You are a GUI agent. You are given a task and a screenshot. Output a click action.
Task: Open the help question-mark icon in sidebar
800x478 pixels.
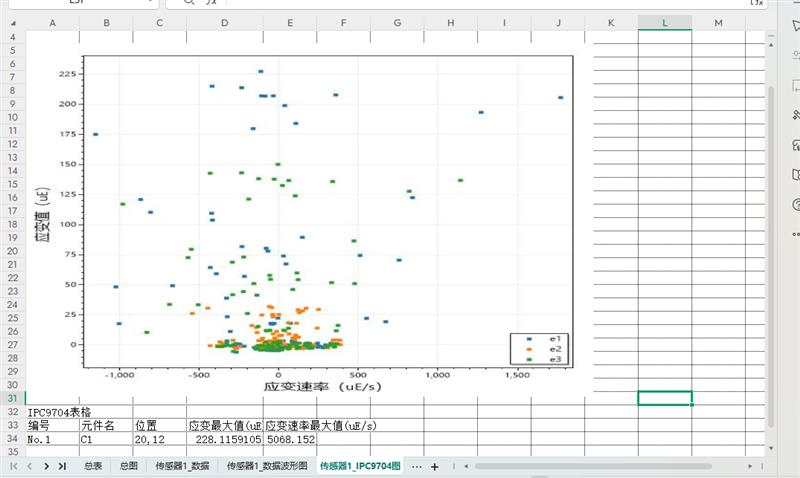pyautogui.click(x=795, y=204)
